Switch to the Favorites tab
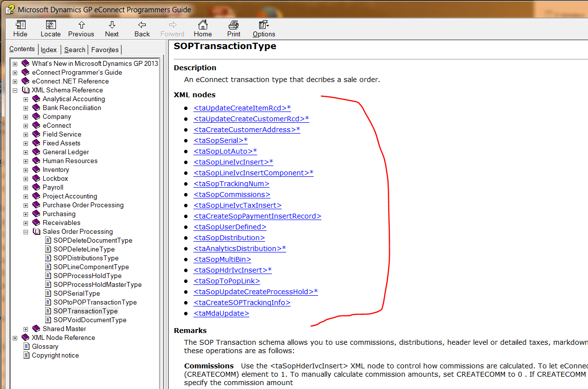This screenshot has height=389, width=588. pos(105,50)
